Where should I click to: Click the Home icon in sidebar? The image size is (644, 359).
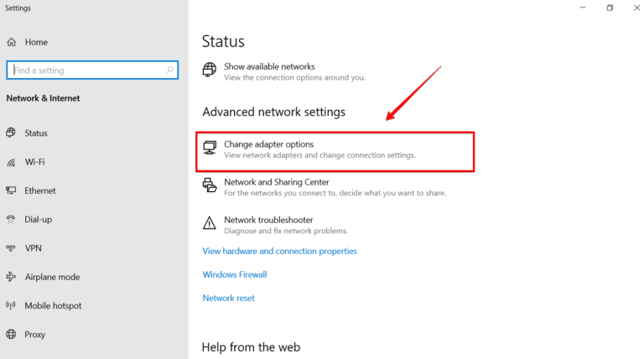[x=11, y=42]
